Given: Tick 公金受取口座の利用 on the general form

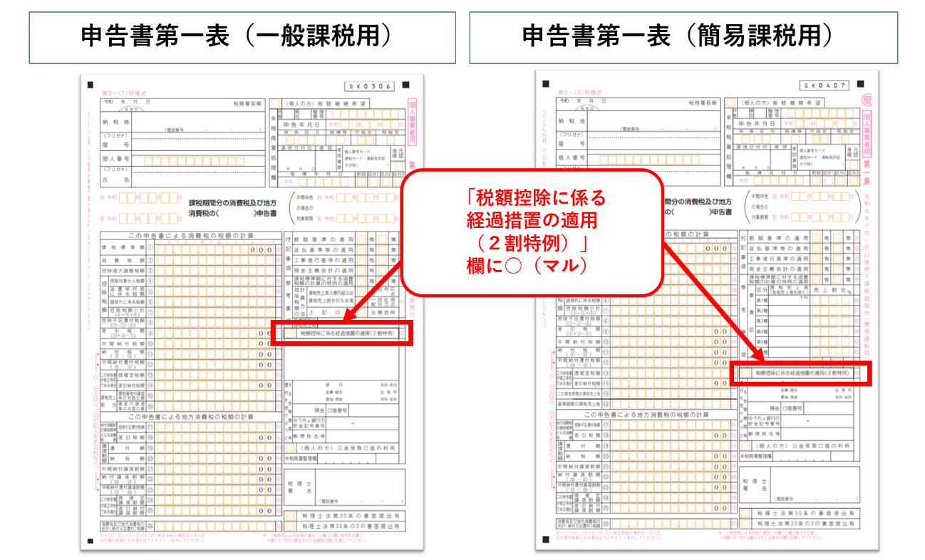Looking at the screenshot, I should 291,447.
